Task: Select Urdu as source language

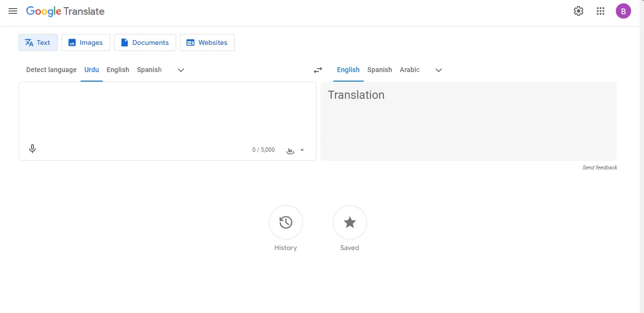Action: pos(92,70)
